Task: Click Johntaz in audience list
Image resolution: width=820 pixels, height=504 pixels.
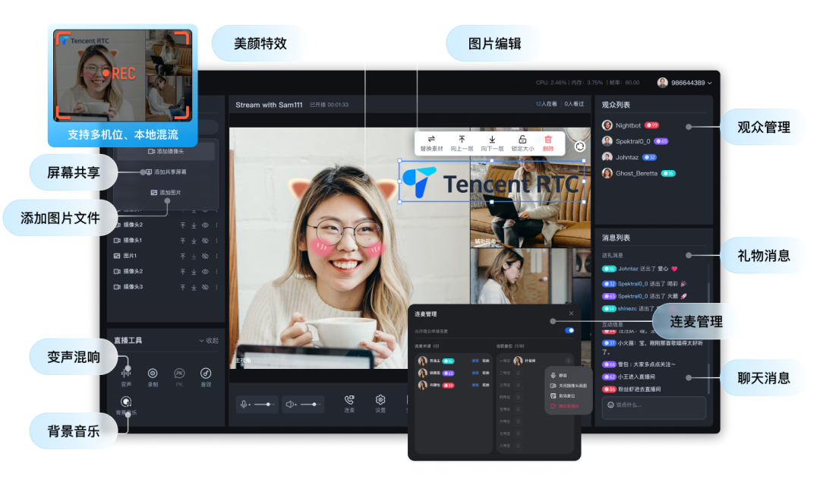Action: [x=629, y=157]
